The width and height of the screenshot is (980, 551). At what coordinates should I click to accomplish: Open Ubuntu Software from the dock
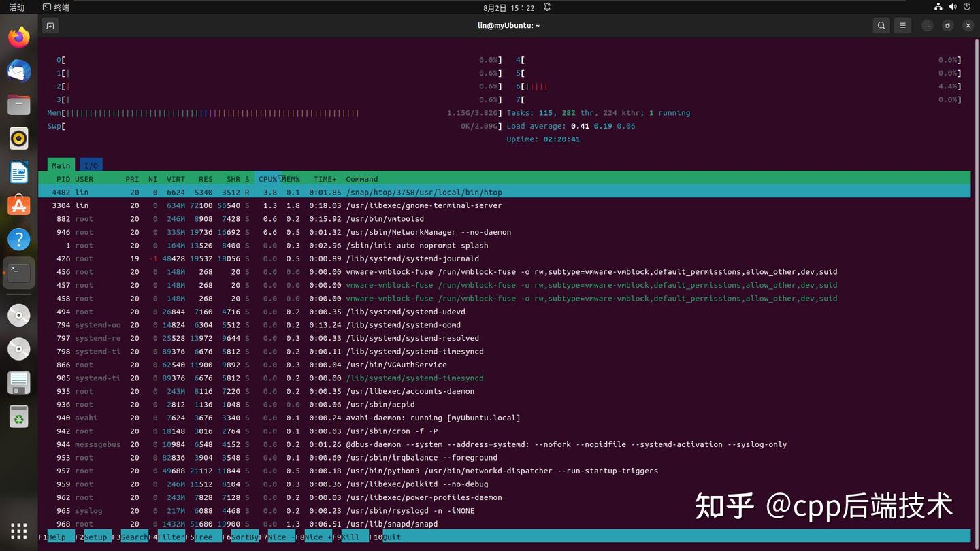click(x=18, y=205)
